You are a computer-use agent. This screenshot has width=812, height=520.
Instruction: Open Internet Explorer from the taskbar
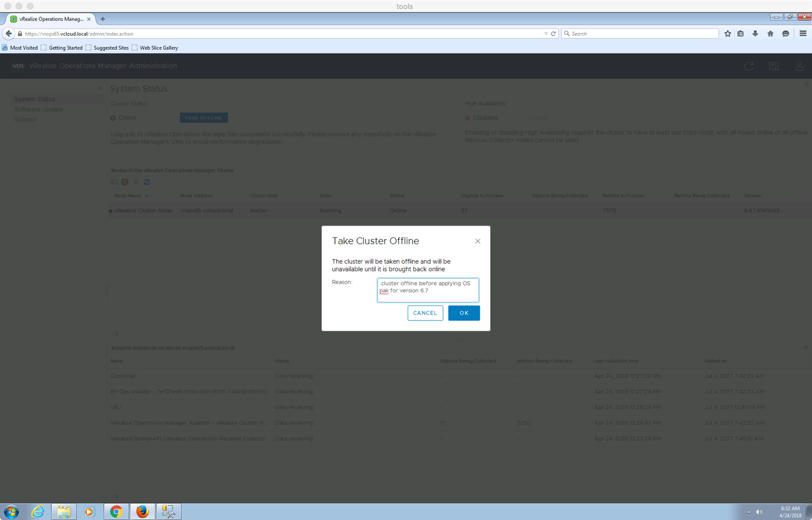tap(38, 512)
